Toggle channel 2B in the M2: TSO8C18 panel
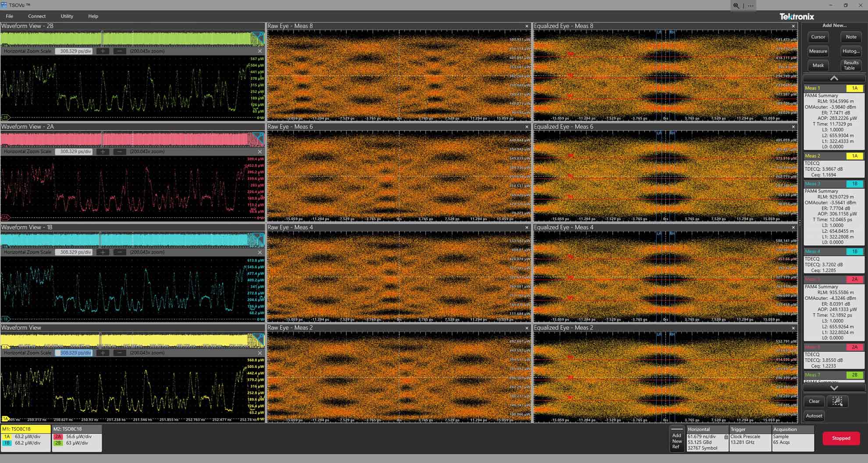 [57, 443]
